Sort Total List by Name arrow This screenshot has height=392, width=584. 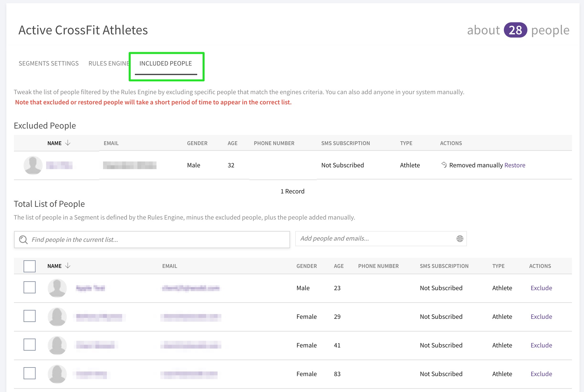coord(68,266)
